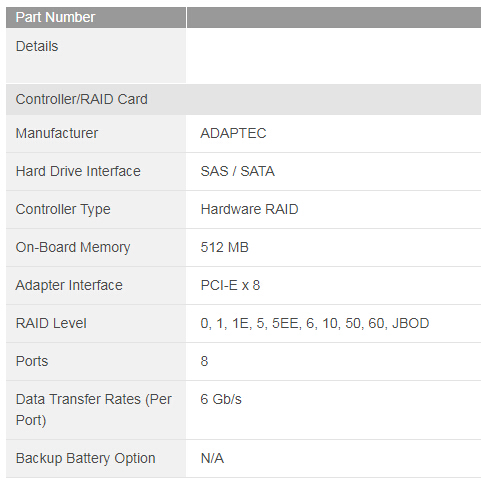The height and width of the screenshot is (487, 481).
Task: Click the Manufacturer label
Action: [x=57, y=133]
